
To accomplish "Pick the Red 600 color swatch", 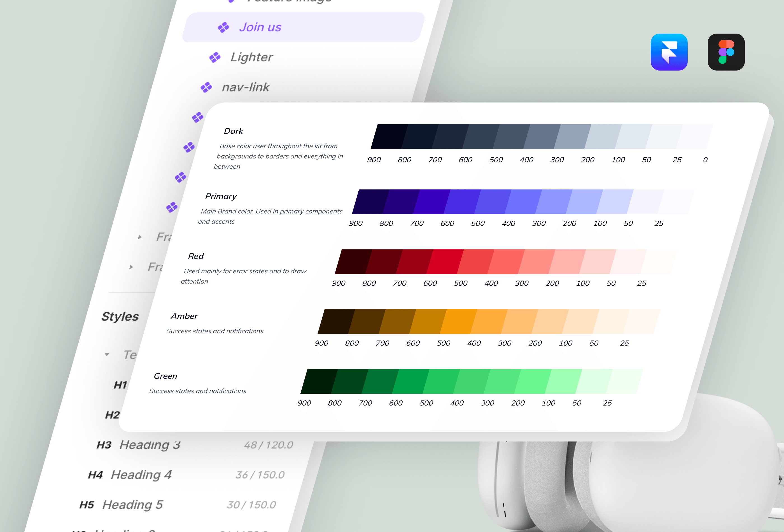I will click(x=445, y=262).
